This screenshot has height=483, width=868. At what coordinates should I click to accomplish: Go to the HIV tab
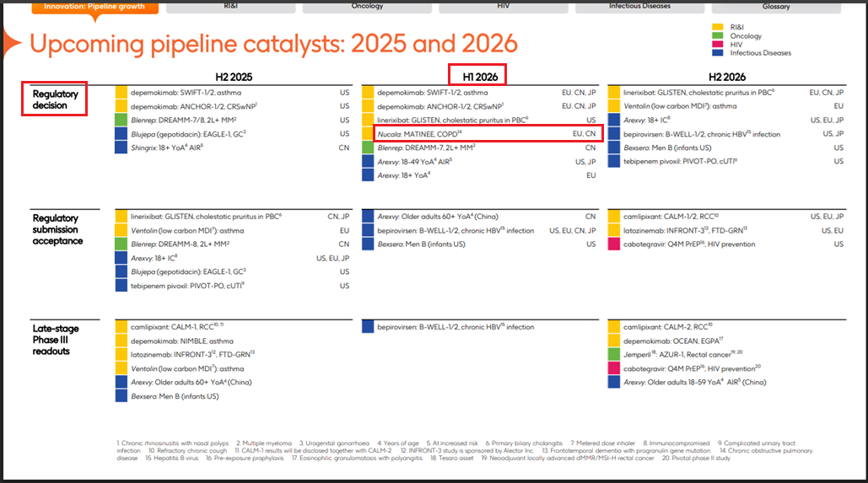click(504, 7)
